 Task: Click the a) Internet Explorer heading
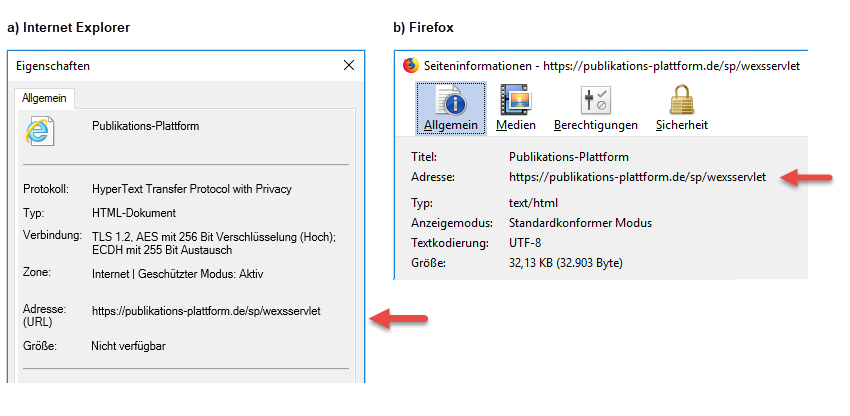point(69,27)
